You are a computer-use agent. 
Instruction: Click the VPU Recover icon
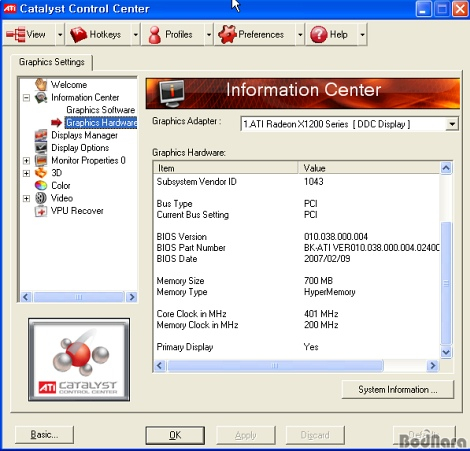tap(41, 211)
